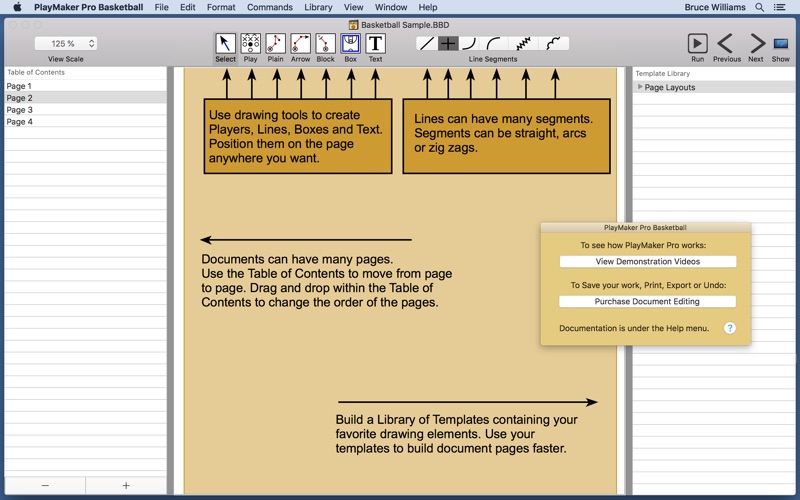This screenshot has width=800, height=500.
Task: Pick the zig zag line segment
Action: coord(524,44)
